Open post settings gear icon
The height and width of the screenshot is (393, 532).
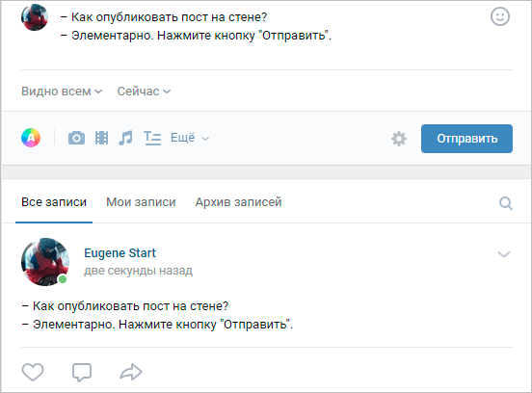(x=399, y=139)
